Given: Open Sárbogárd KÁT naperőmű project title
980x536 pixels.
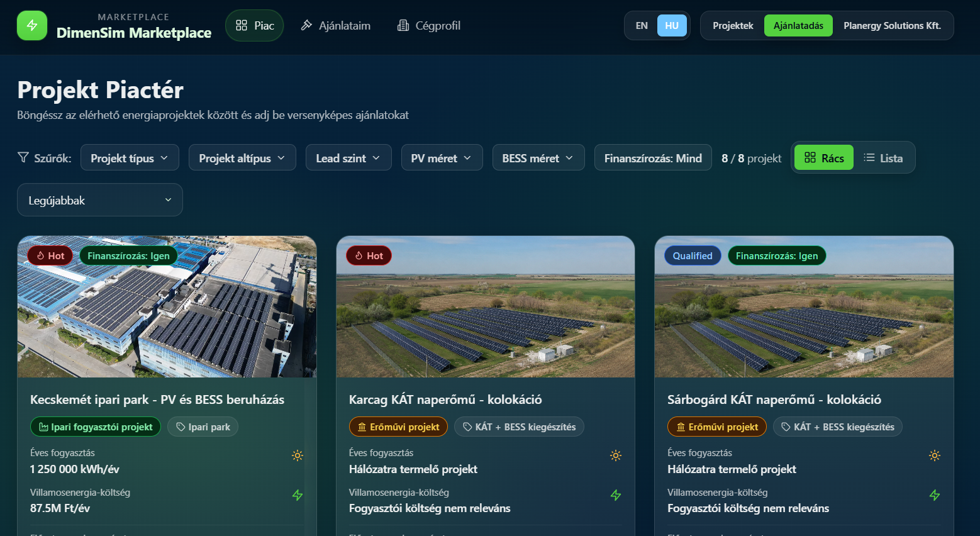Looking at the screenshot, I should tap(774, 399).
